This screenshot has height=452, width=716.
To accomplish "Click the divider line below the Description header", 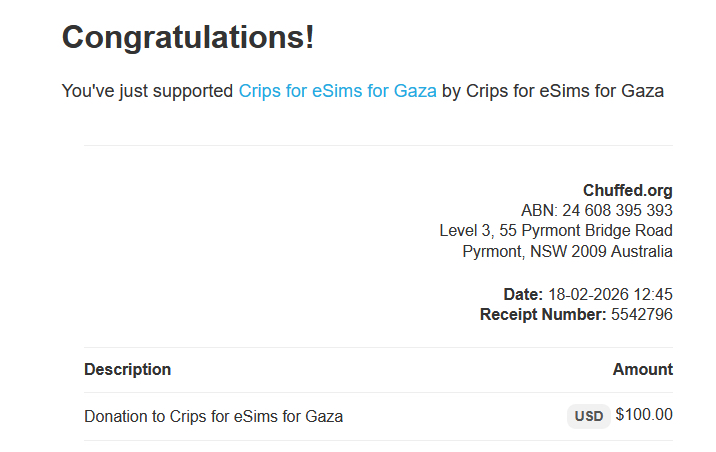I will point(378,392).
